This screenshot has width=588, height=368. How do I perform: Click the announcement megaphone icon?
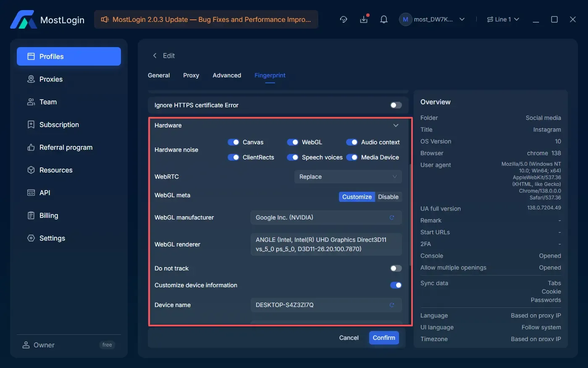[x=105, y=19]
